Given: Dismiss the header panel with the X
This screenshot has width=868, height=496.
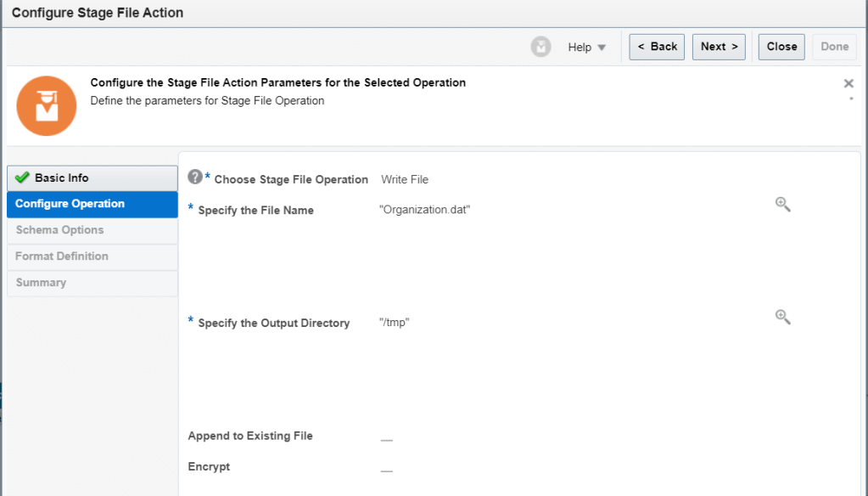Looking at the screenshot, I should click(x=848, y=83).
